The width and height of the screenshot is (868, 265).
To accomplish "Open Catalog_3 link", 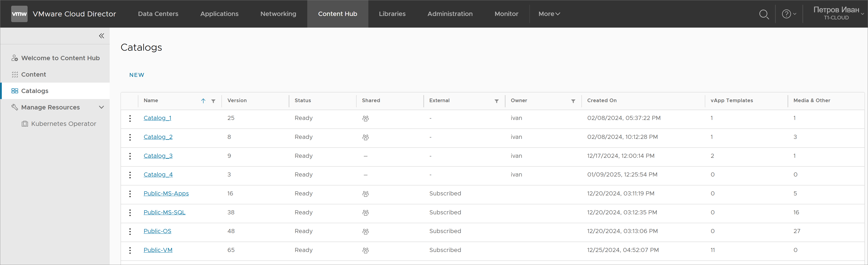I will pos(158,156).
